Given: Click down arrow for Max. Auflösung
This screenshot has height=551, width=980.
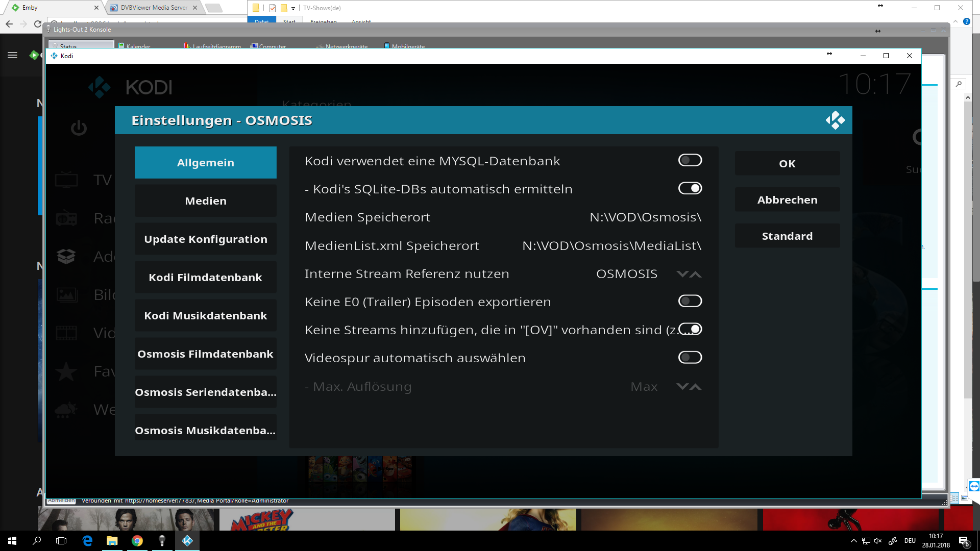Looking at the screenshot, I should tap(682, 386).
